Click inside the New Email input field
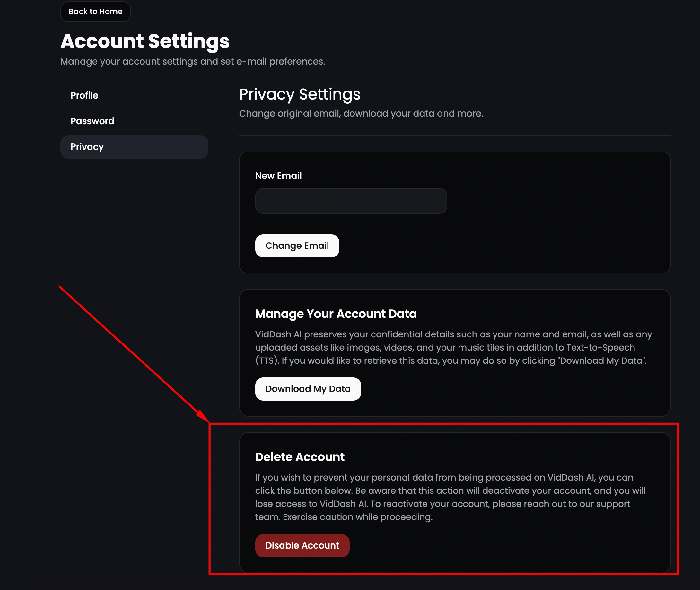This screenshot has height=590, width=700. [x=351, y=201]
